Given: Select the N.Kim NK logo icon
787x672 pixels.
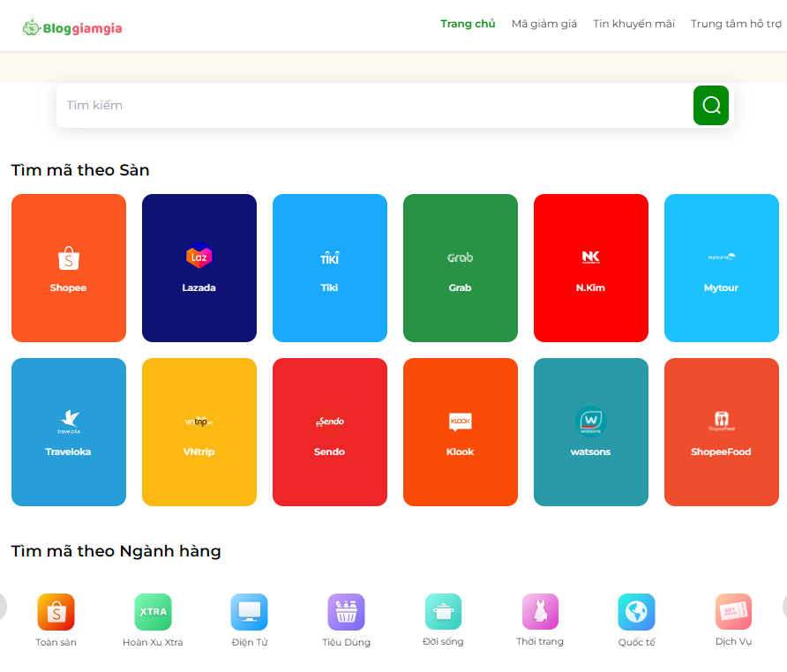Looking at the screenshot, I should tap(591, 257).
